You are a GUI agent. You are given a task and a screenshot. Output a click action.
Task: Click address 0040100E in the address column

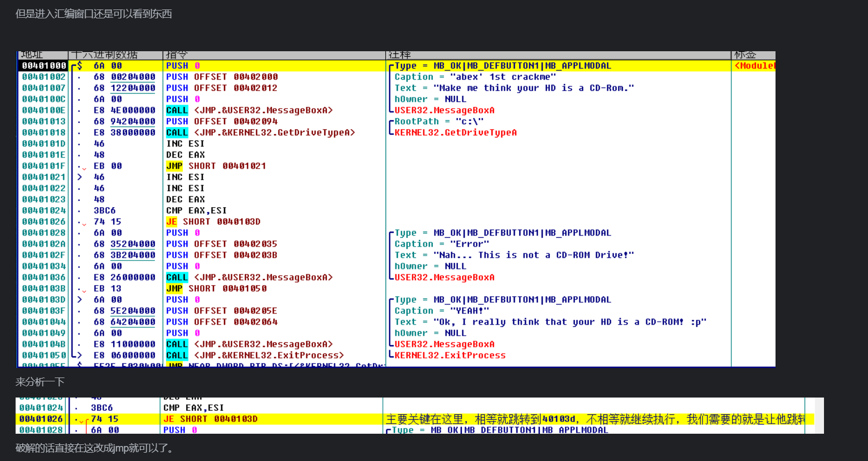click(x=44, y=110)
